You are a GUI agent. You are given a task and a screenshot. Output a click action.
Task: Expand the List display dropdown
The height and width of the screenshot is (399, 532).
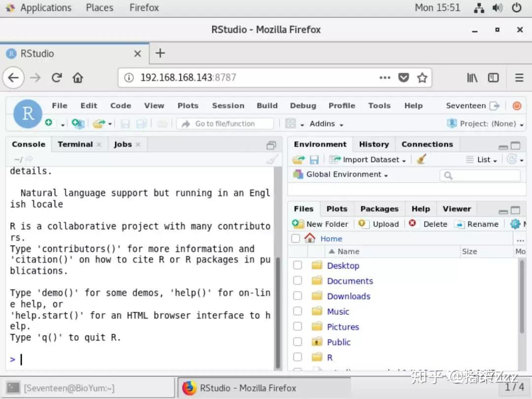pyautogui.click(x=481, y=159)
